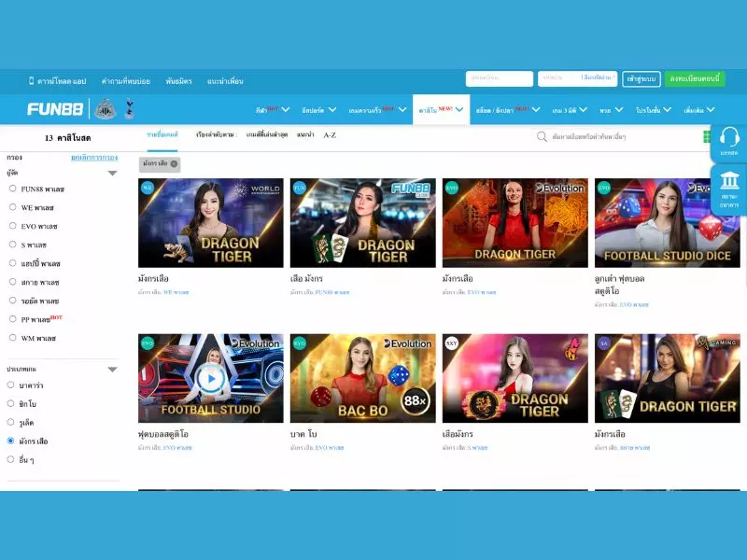Select ซิกโบ game type radio

point(10,403)
